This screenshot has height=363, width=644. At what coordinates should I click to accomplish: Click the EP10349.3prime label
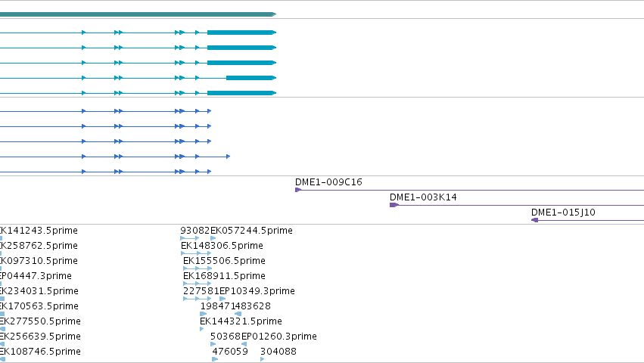(257, 291)
